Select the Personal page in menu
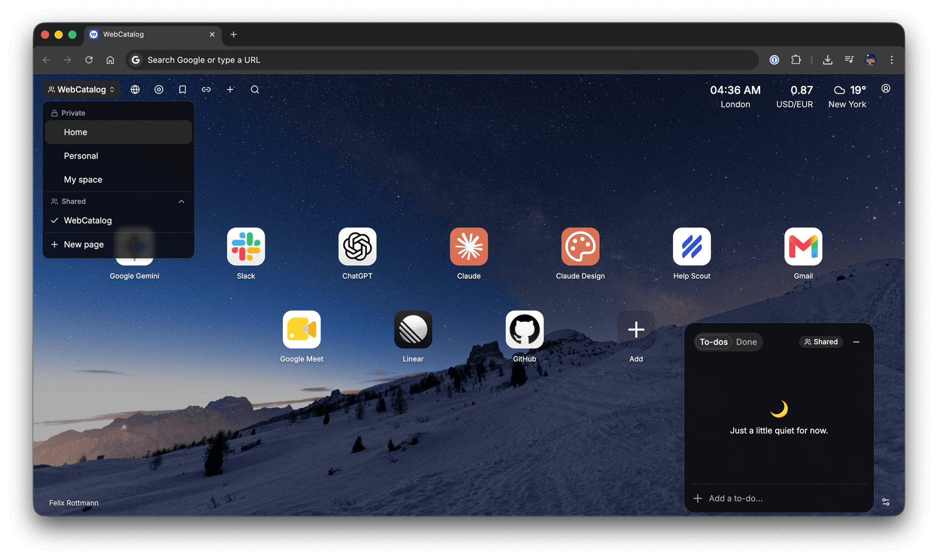This screenshot has width=938, height=560. (118, 156)
